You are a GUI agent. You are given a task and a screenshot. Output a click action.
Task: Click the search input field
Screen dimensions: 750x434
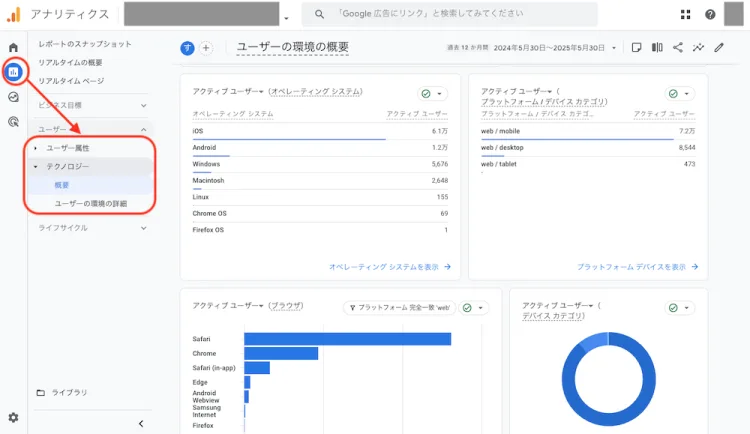(450, 14)
